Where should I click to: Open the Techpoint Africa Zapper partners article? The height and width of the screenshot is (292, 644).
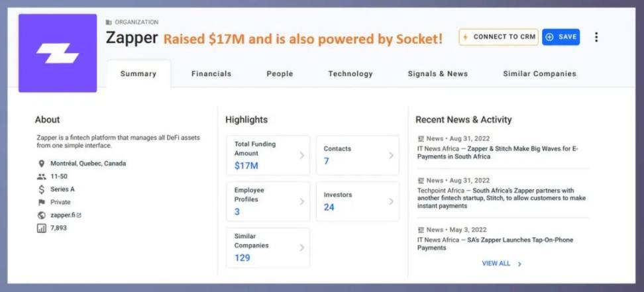[502, 199]
